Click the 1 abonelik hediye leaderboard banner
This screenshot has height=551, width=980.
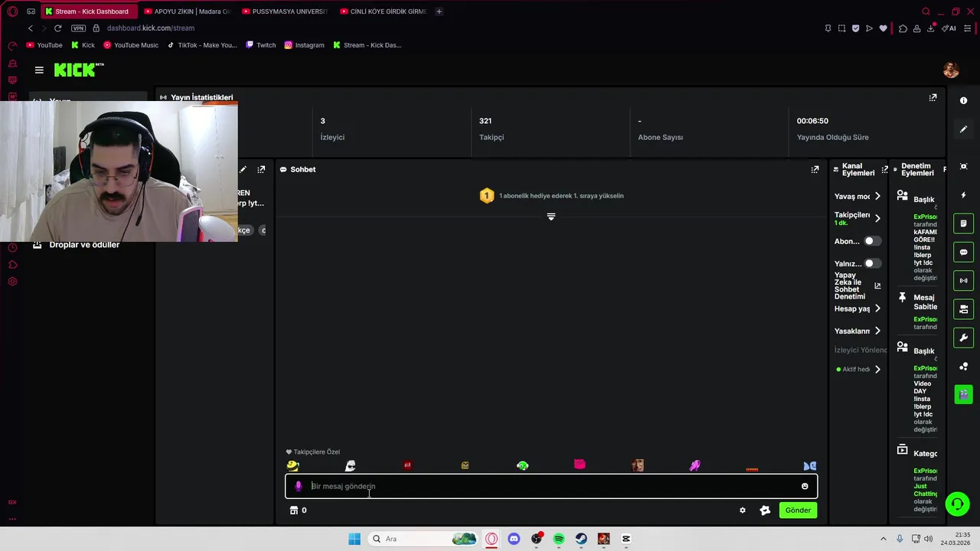[551, 196]
